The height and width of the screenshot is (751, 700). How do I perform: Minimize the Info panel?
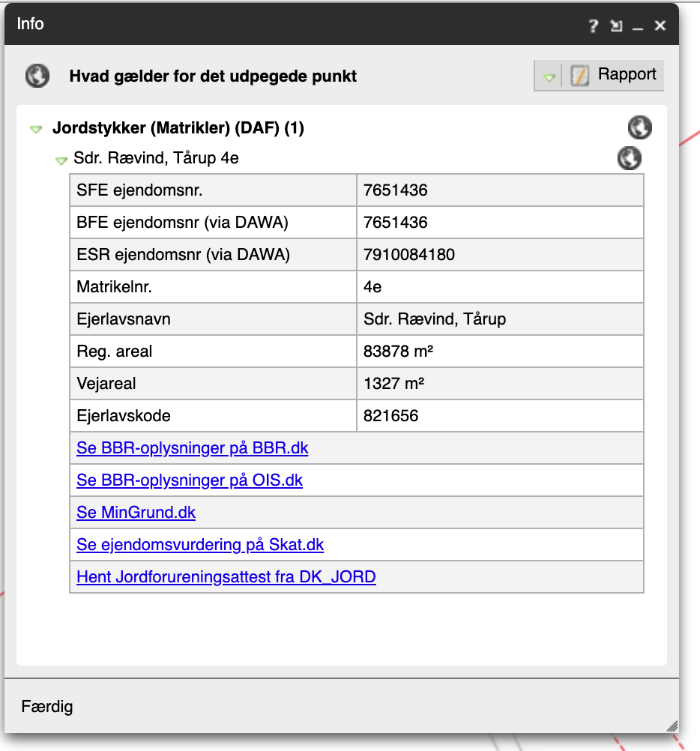point(638,26)
